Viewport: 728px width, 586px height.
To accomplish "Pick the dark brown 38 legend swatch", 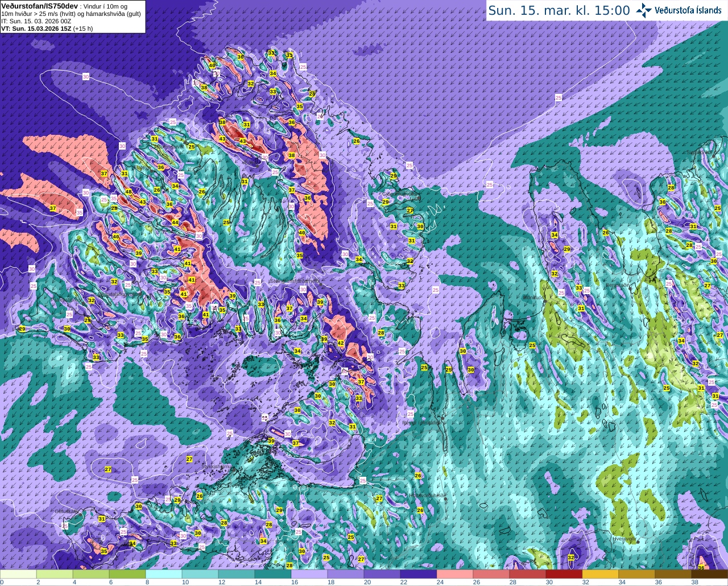I will click(710, 574).
